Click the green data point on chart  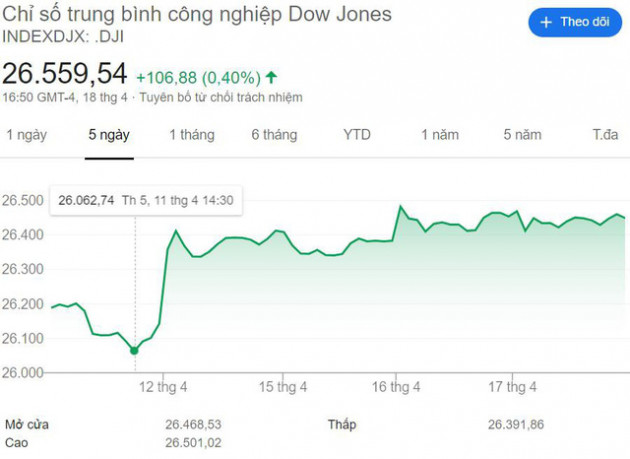[x=134, y=350]
